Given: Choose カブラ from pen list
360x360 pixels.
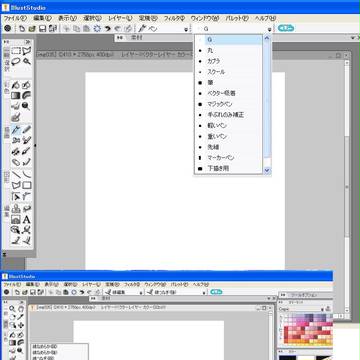Looking at the screenshot, I should point(228,61).
